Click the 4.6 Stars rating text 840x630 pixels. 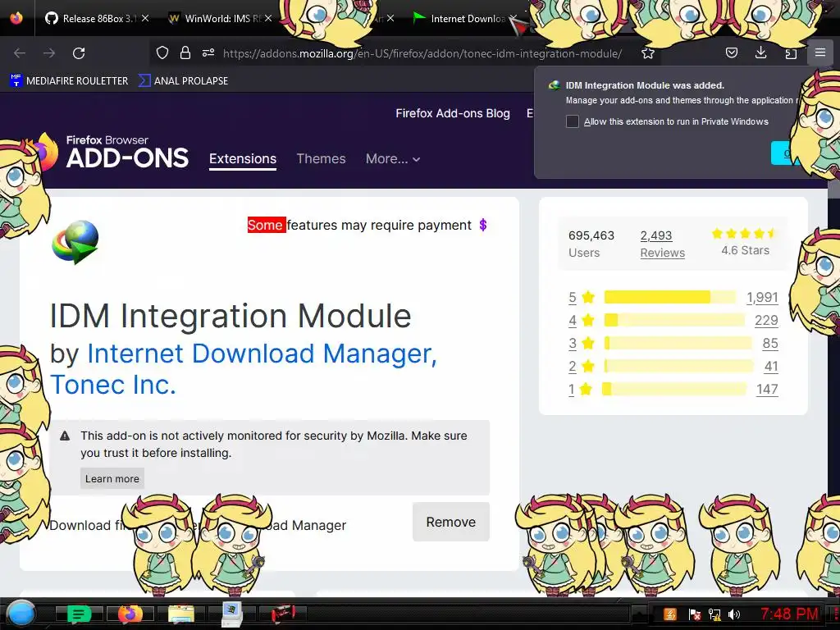[745, 250]
